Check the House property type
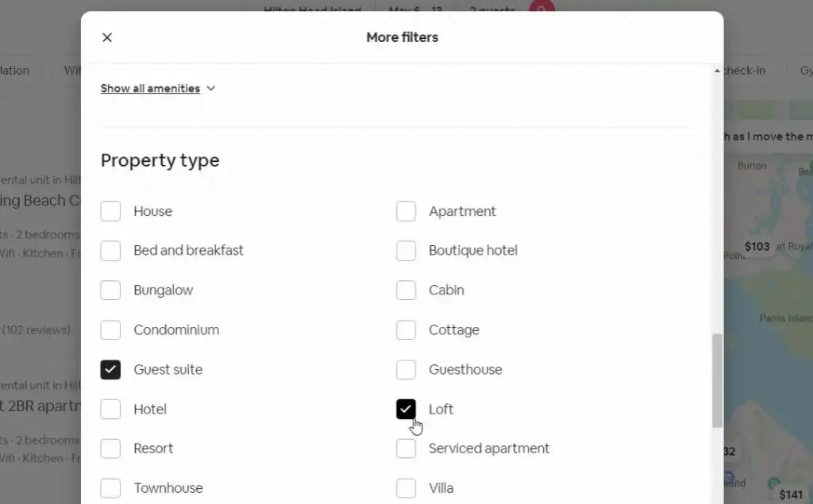Screen dimensions: 813x504 click(x=110, y=211)
